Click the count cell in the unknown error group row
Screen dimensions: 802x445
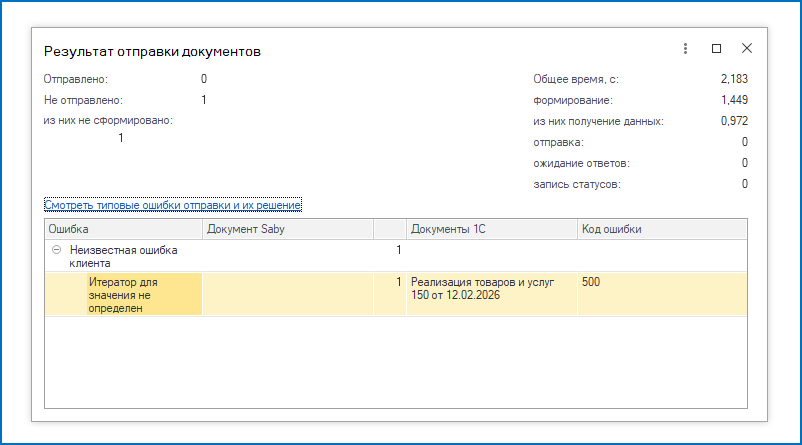[x=389, y=249]
